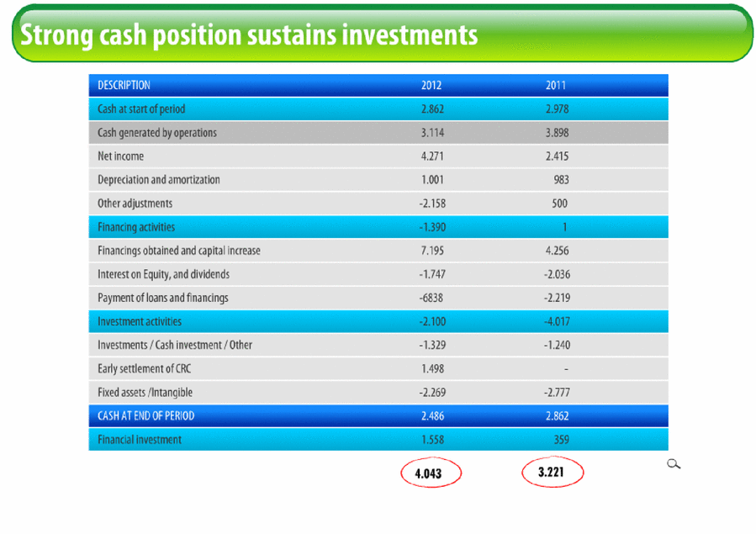Click the -6838 loan payment value
The width and height of the screenshot is (756, 534).
tap(431, 298)
